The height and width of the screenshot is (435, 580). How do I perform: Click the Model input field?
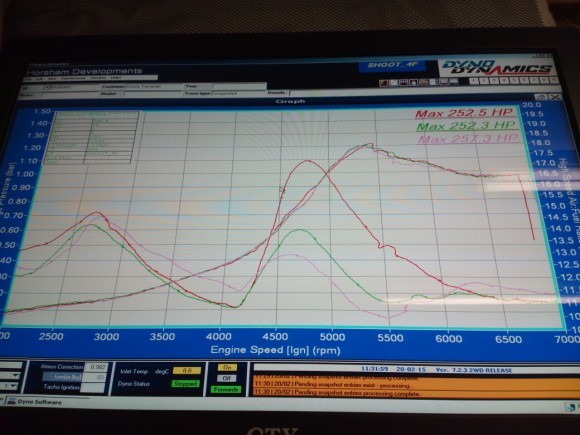tap(153, 94)
